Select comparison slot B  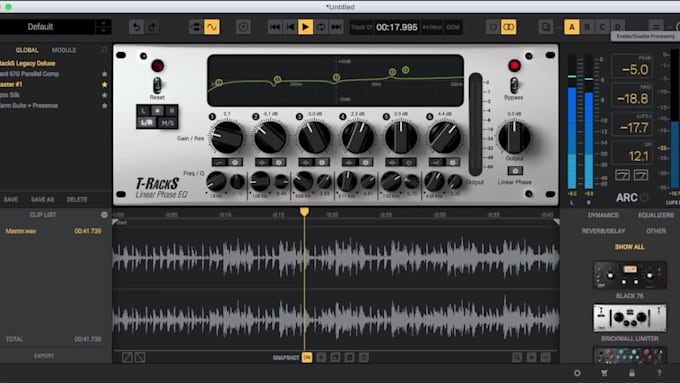click(x=587, y=27)
